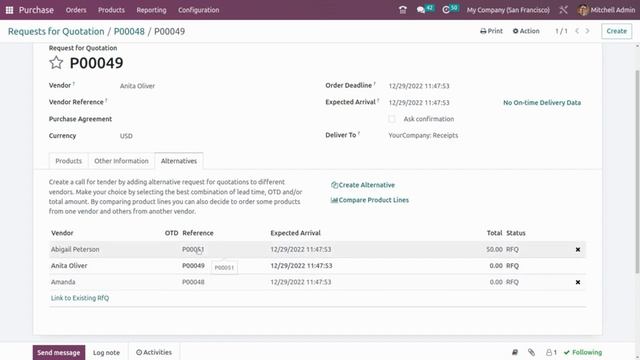Open the chatter book icon
Viewport: 640px width, 360px height.
[515, 352]
